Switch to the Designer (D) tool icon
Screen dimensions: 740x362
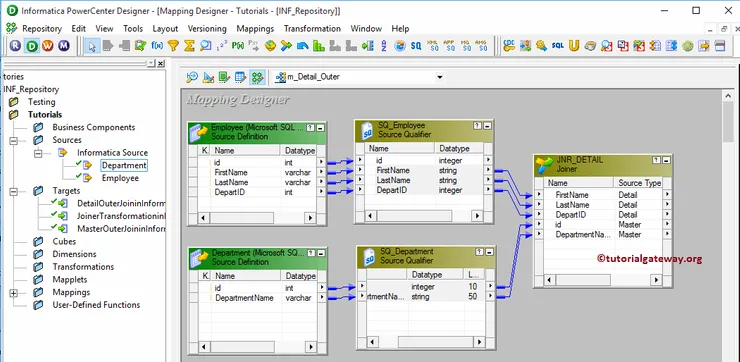tap(32, 46)
